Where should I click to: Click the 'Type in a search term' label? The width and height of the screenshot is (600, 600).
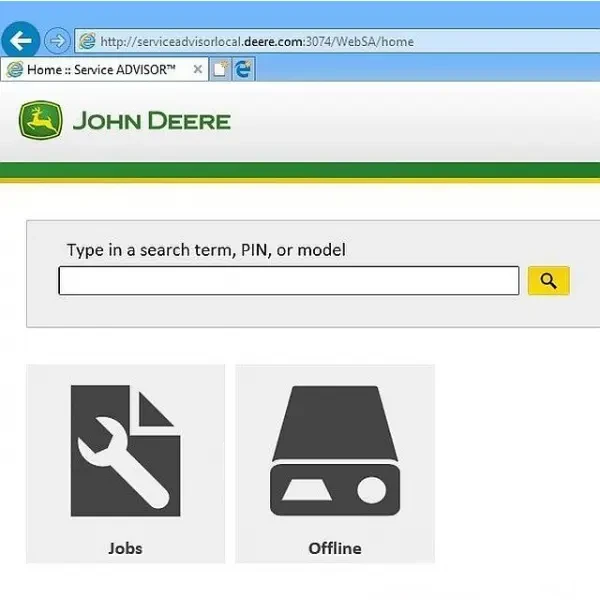[x=206, y=250]
